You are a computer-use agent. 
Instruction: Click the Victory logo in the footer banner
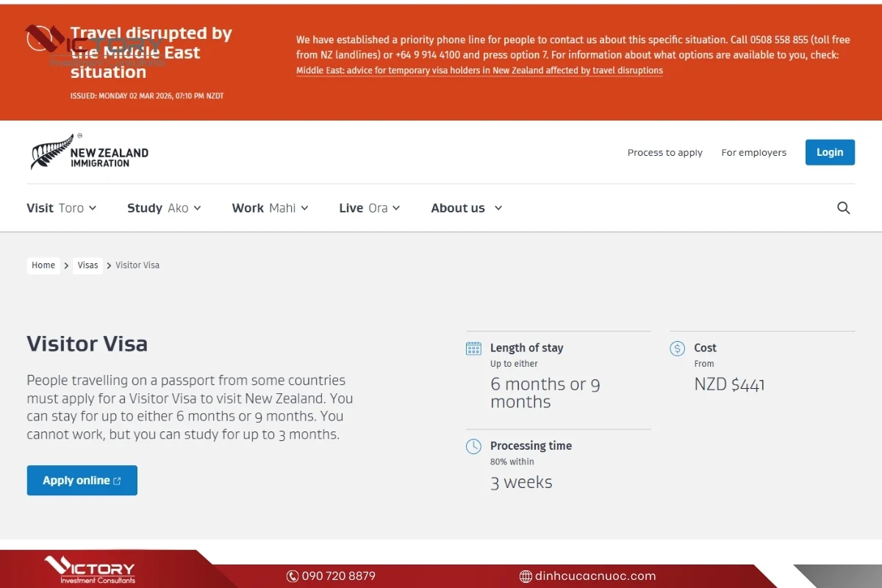coord(90,570)
